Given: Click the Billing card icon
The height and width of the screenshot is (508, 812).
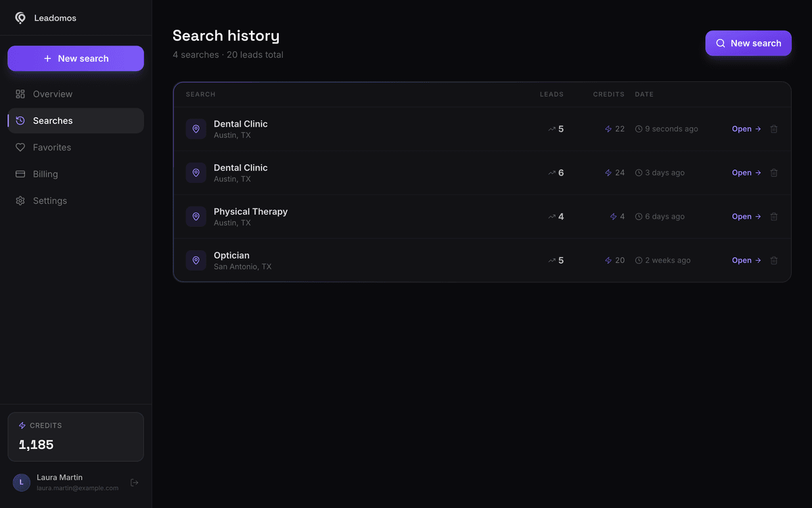Looking at the screenshot, I should point(20,174).
